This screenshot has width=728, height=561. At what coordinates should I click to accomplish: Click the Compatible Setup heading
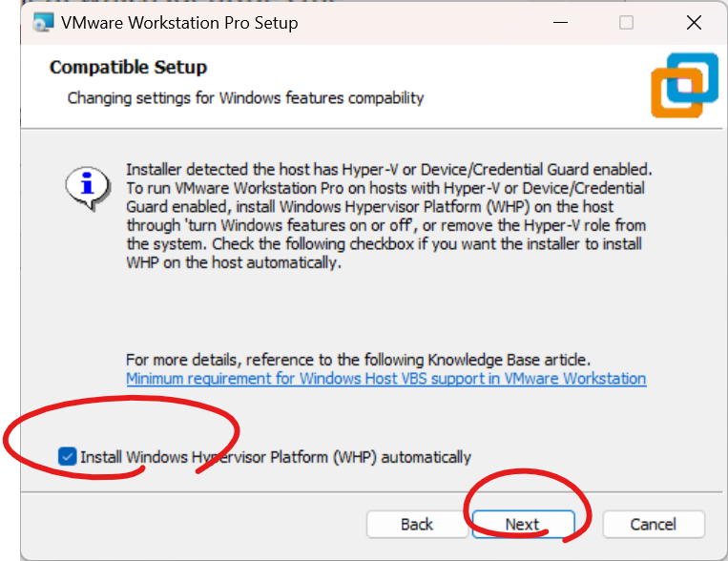tap(128, 68)
